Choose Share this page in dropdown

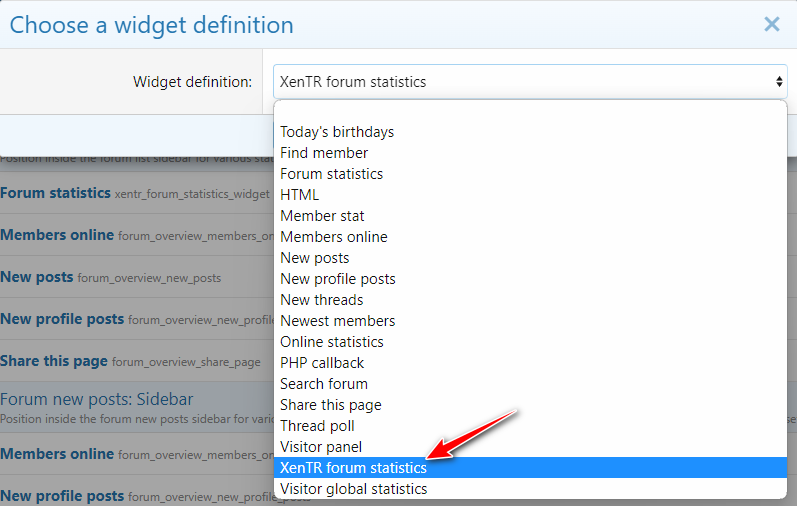[331, 405]
